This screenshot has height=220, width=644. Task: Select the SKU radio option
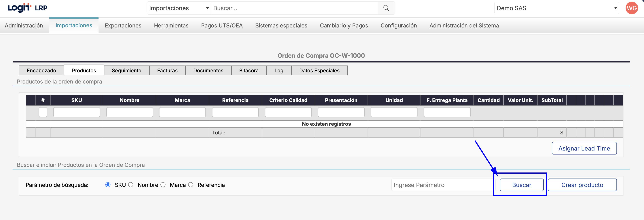point(108,185)
